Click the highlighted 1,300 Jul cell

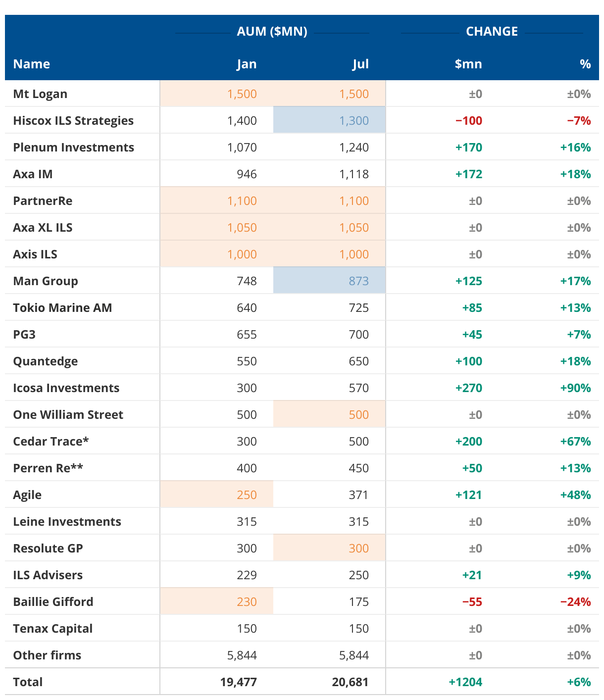click(x=353, y=121)
